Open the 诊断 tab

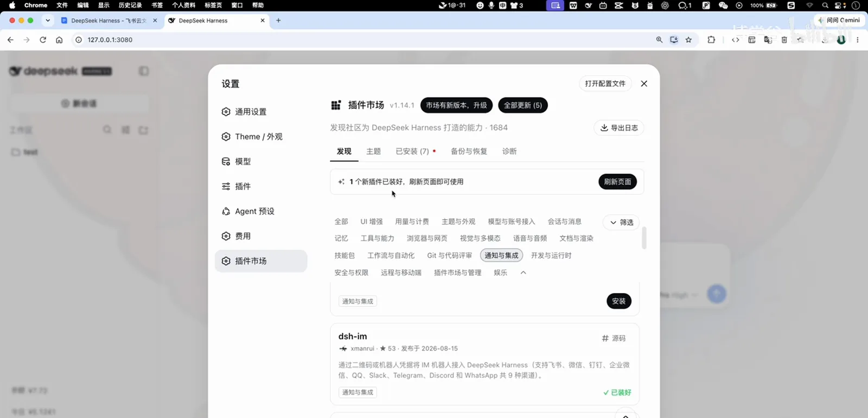point(509,151)
